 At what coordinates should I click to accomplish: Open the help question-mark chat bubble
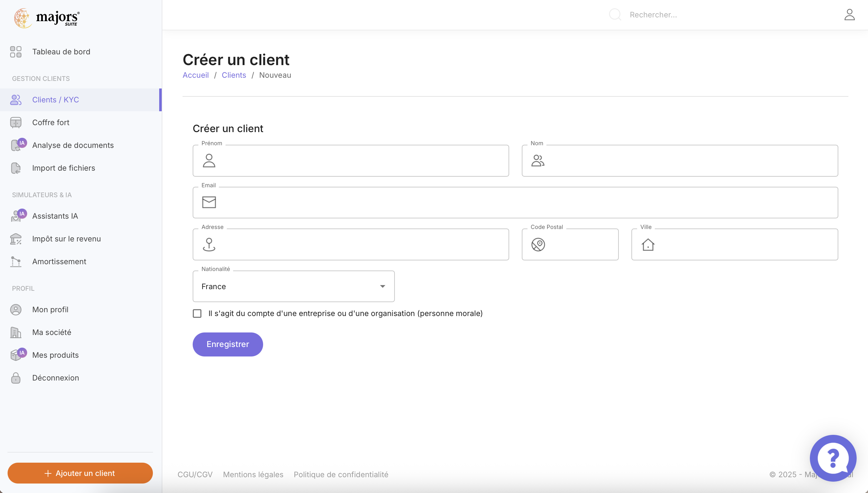pyautogui.click(x=833, y=458)
